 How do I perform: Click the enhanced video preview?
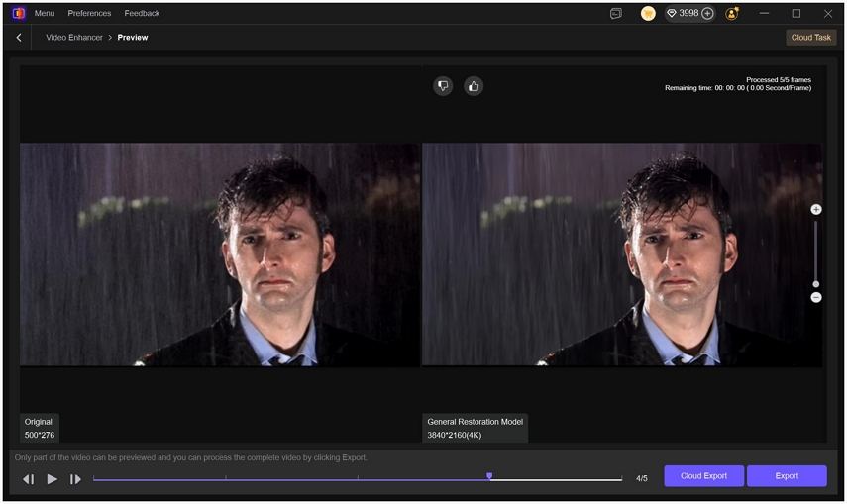(622, 254)
